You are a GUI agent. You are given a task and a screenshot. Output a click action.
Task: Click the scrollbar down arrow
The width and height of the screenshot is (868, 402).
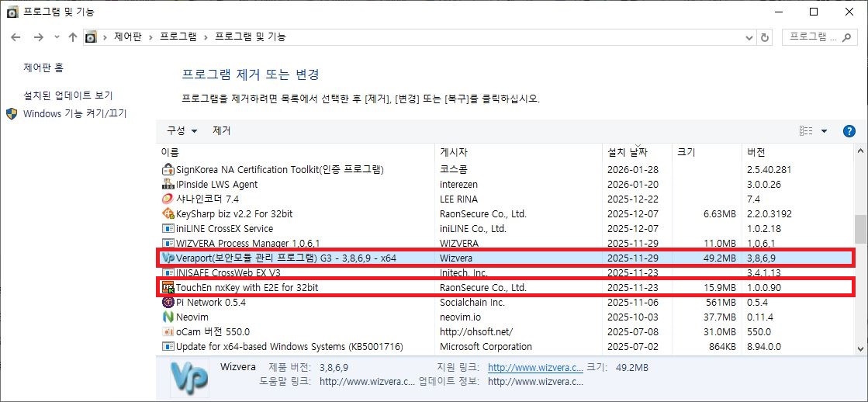860,348
